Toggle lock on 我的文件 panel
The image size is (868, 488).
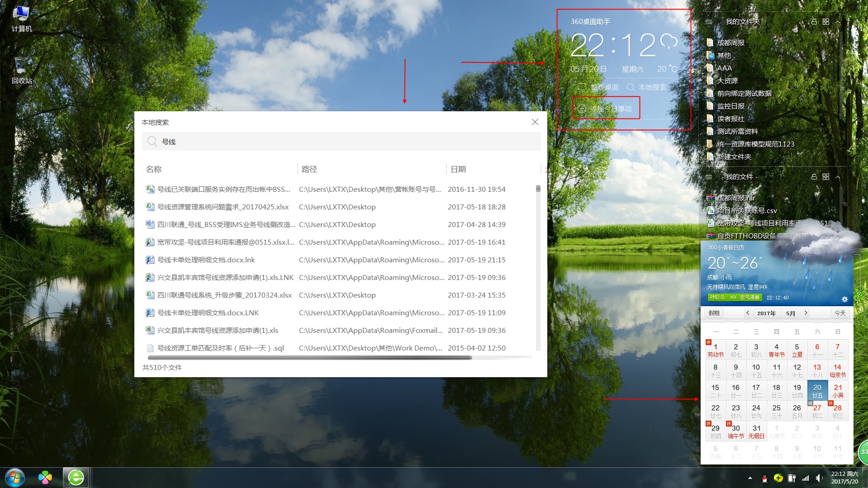[x=814, y=177]
